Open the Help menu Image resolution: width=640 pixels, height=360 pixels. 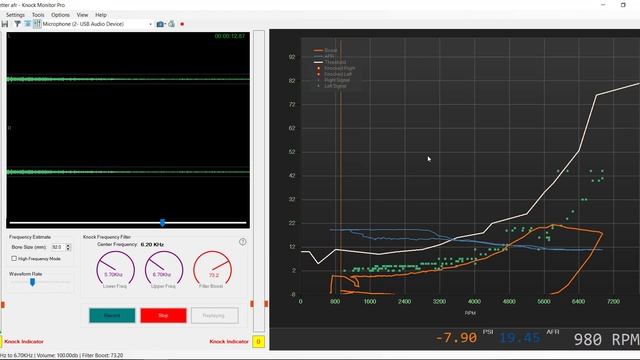click(x=101, y=15)
